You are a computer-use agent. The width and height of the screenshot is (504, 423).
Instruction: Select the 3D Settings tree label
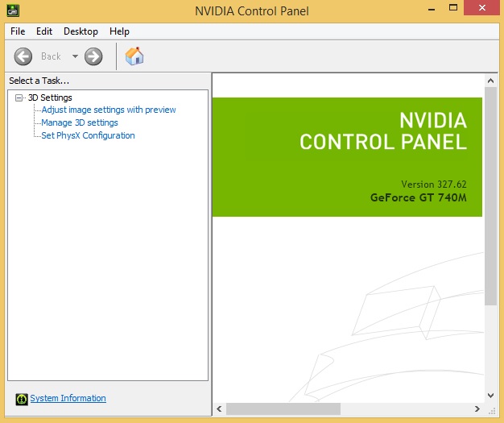(x=50, y=97)
